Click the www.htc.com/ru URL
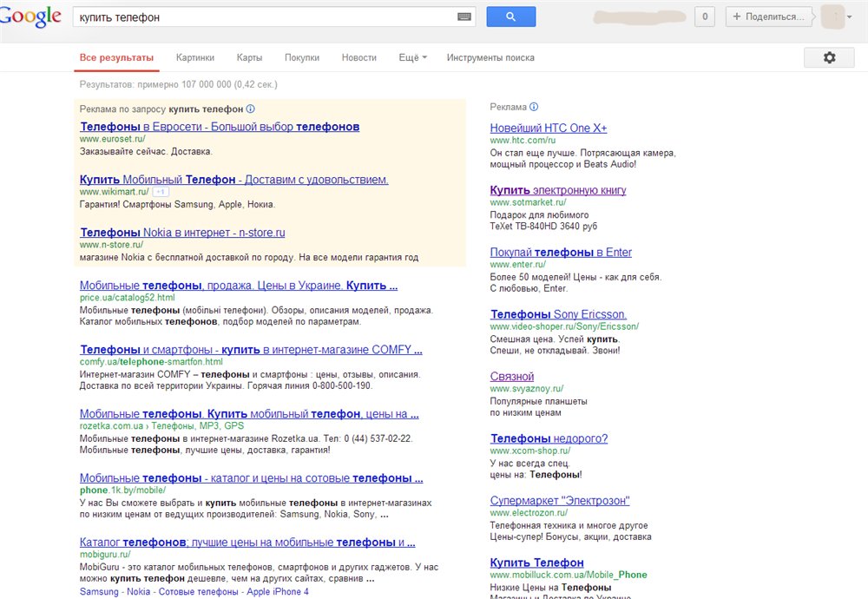Screen dimensions: 868x599 [523, 141]
